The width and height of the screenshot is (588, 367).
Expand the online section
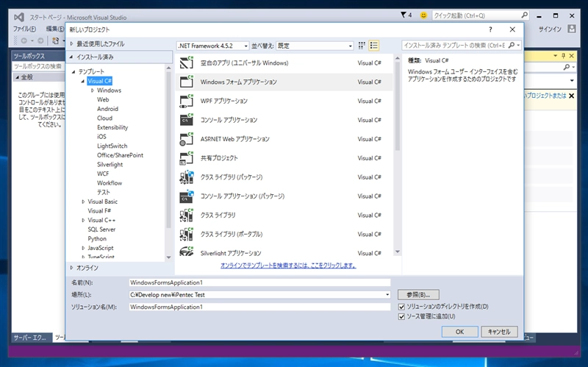coord(72,268)
